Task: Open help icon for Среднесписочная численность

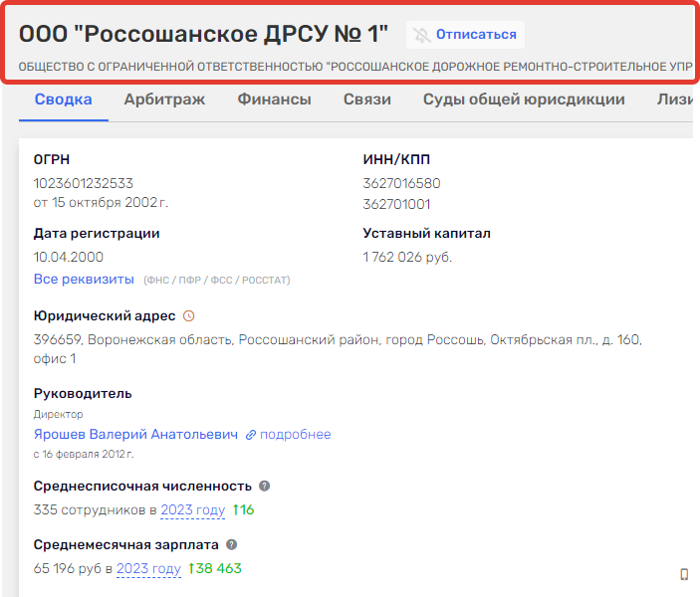Action: (x=265, y=486)
